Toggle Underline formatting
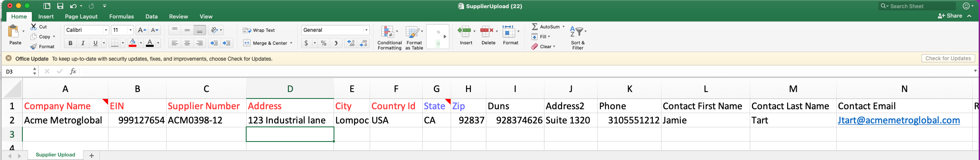 tap(95, 43)
